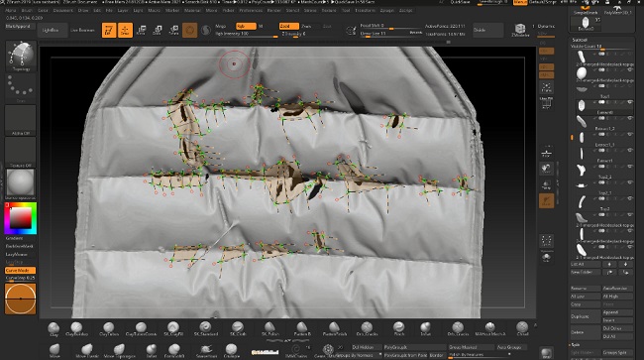
Task: Click the Duplicate subtool button
Action: tap(586, 316)
